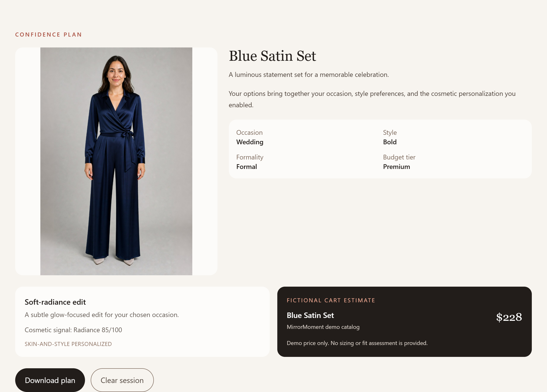The image size is (547, 392).
Task: Click the demo price disclaimer text
Action: [357, 343]
